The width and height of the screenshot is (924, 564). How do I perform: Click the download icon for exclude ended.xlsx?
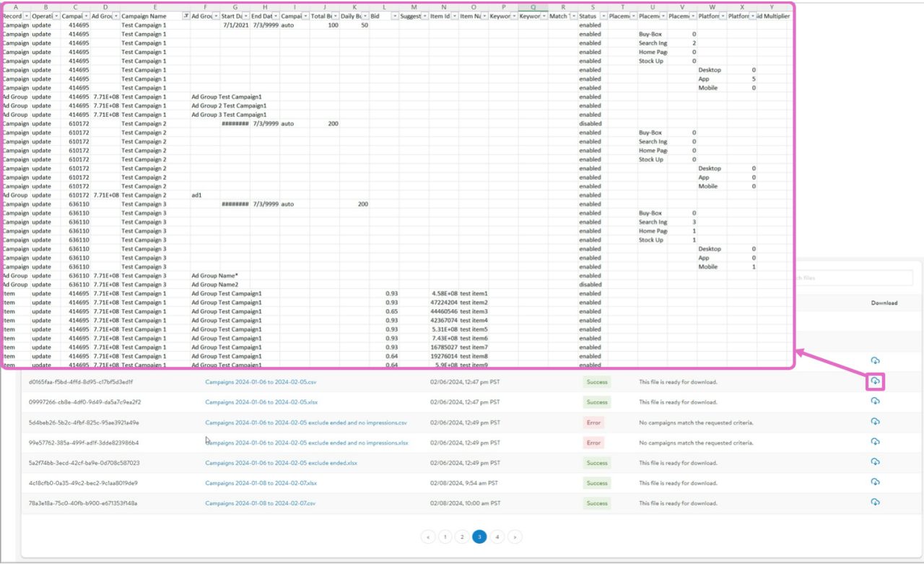[875, 463]
